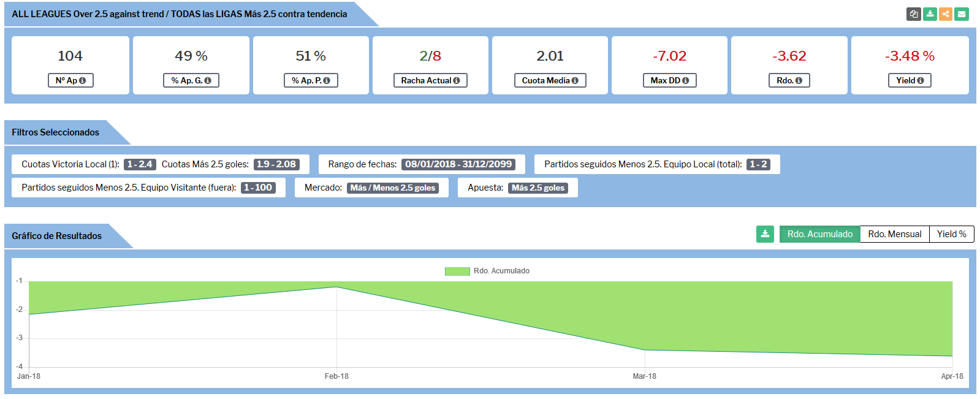Open the info icon beside % Ap. P.
Screen dimensions: 980x399
point(327,80)
